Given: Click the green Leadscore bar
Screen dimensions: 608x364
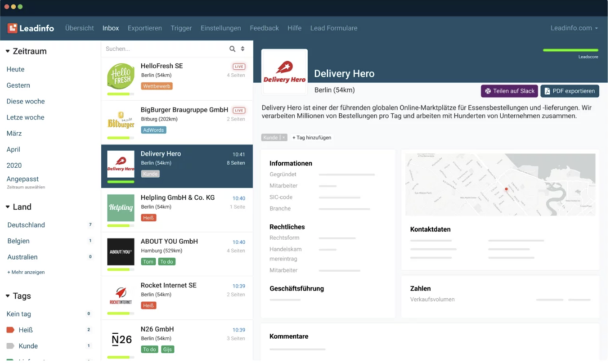Looking at the screenshot, I should click(x=571, y=50).
